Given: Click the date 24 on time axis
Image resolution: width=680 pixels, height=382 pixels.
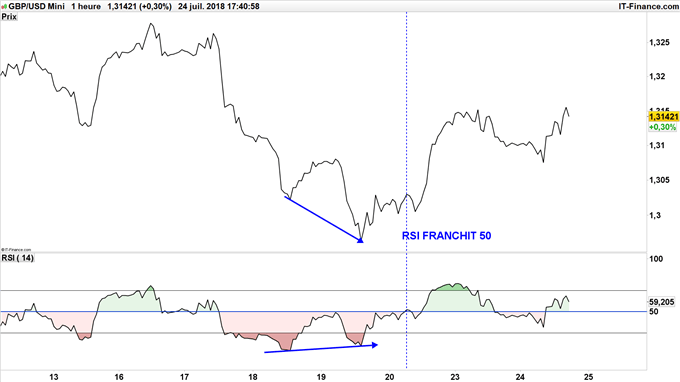Looking at the screenshot, I should click(520, 377).
